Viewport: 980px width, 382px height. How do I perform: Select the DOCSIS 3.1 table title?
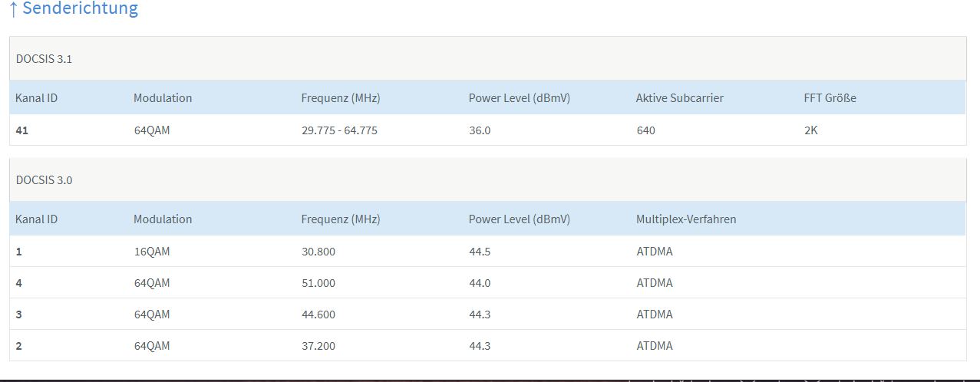pos(44,59)
